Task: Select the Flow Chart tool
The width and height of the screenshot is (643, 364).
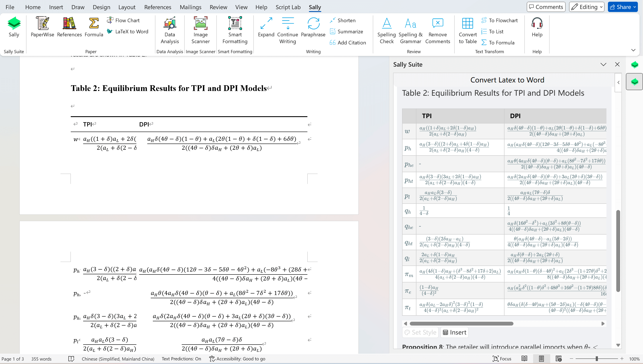Action: point(123,20)
